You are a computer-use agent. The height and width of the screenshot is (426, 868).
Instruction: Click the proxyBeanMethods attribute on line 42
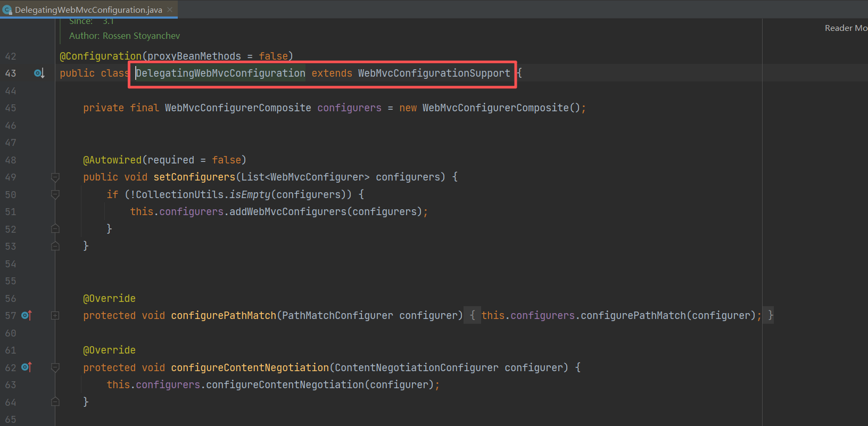click(x=194, y=56)
